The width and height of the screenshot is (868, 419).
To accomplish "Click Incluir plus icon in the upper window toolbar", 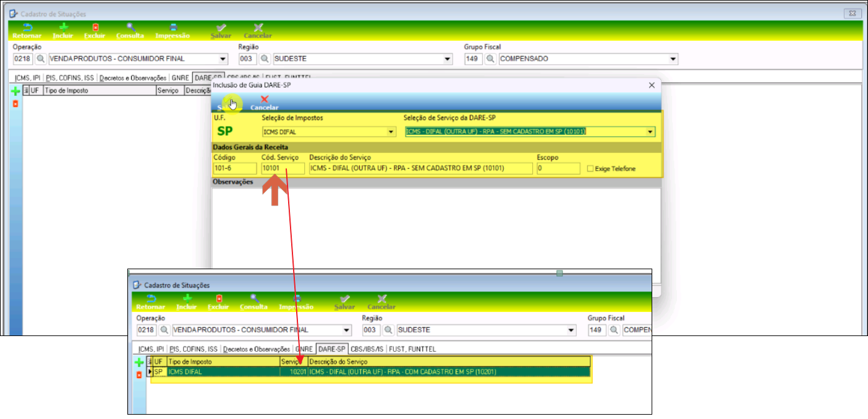I will click(62, 27).
